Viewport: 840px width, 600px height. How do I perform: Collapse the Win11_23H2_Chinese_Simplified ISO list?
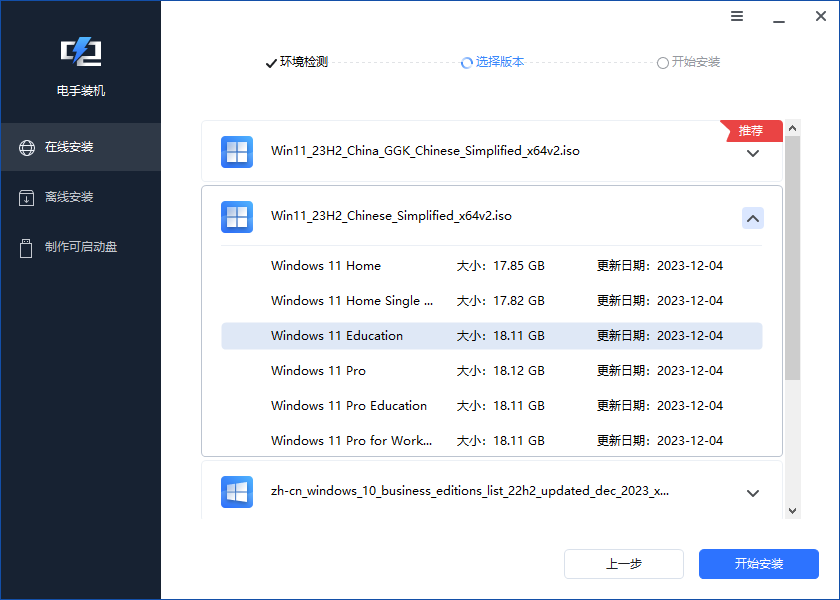753,217
